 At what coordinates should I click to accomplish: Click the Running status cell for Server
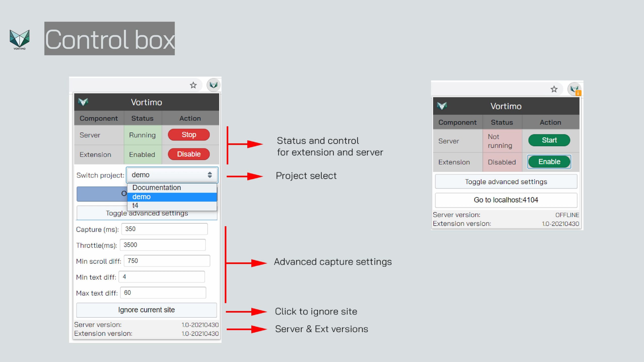click(x=143, y=135)
